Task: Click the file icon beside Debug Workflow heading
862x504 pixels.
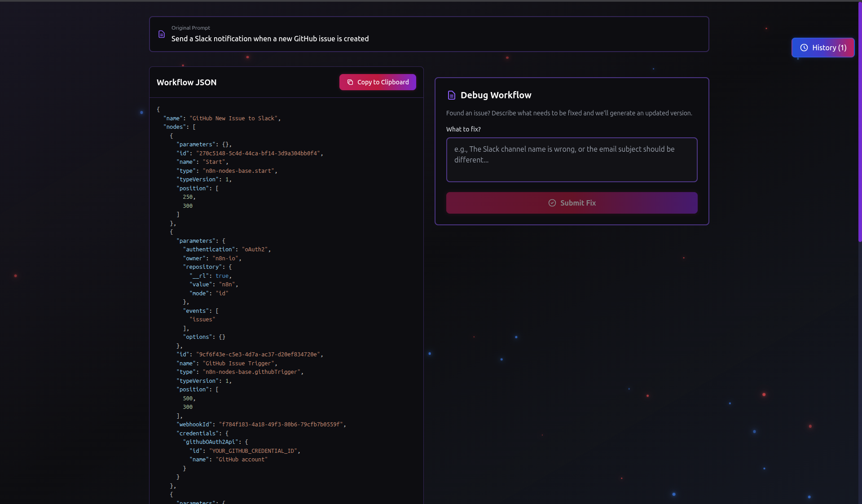Action: [451, 95]
